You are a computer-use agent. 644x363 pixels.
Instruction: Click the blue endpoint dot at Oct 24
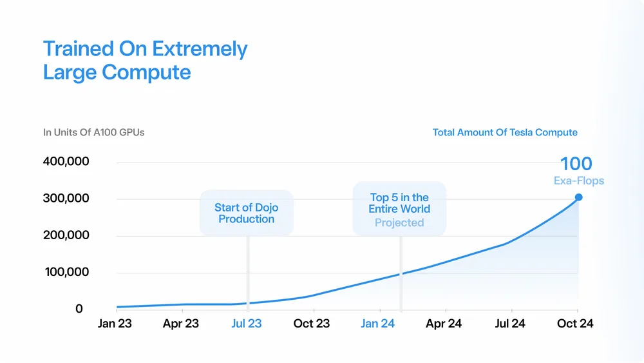tap(579, 197)
